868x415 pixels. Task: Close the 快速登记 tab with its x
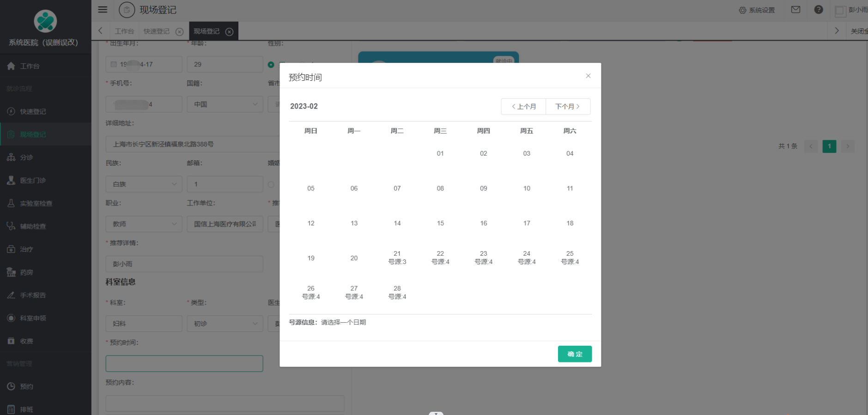point(180,31)
